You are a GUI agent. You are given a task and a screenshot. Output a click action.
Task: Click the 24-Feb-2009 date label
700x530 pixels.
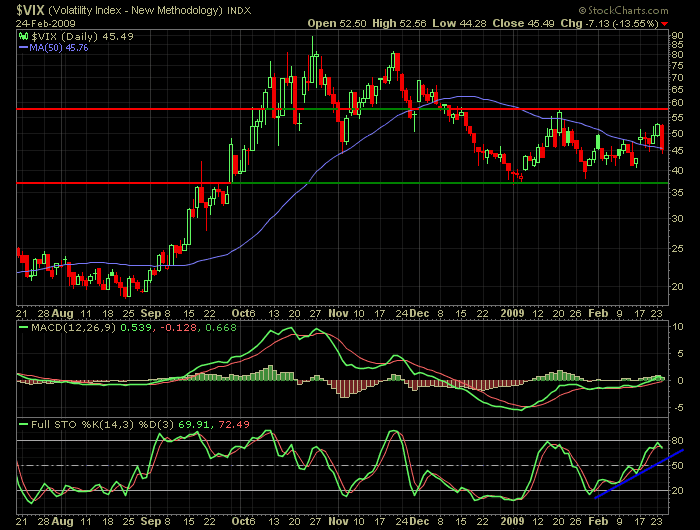[x=46, y=24]
